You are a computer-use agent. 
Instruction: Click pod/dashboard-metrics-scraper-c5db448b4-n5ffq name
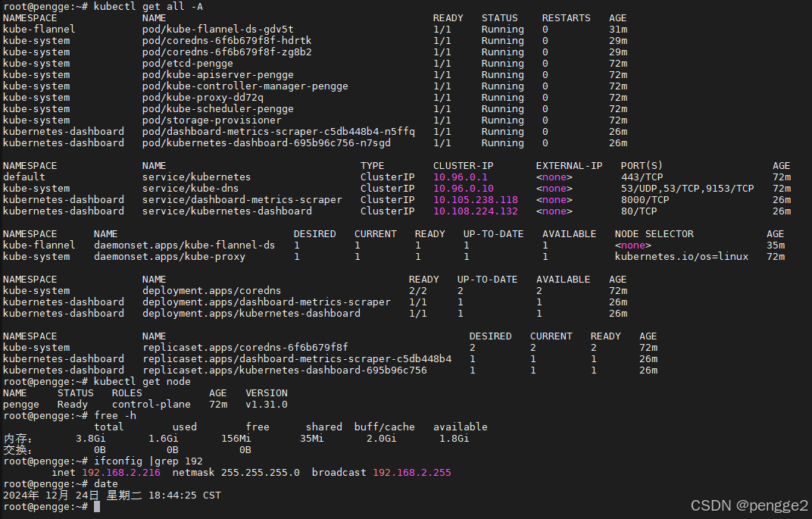(279, 132)
